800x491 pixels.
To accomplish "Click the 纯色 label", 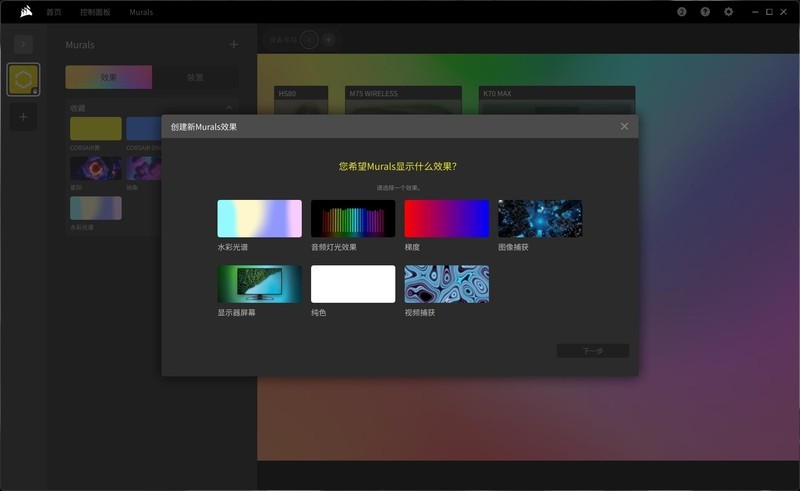I will coord(318,312).
